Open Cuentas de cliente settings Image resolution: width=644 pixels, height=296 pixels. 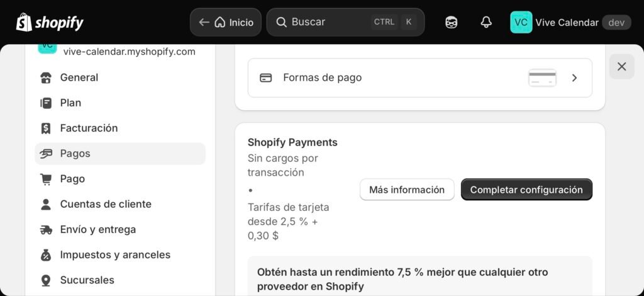(120, 204)
